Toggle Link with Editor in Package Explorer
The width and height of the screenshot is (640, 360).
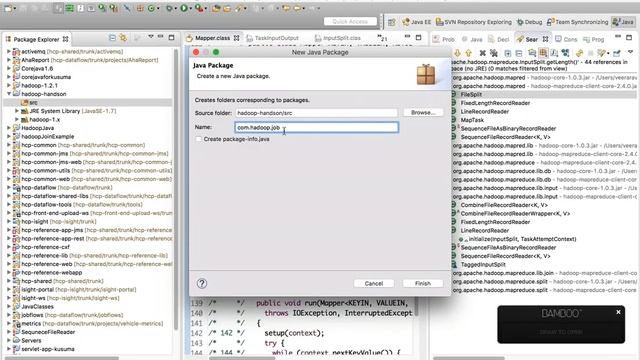[x=123, y=38]
